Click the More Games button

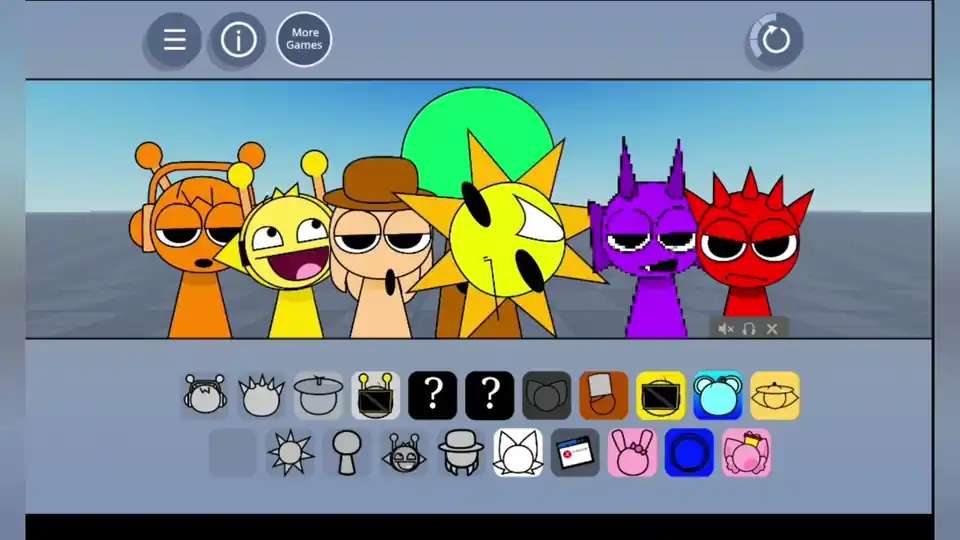(x=304, y=39)
